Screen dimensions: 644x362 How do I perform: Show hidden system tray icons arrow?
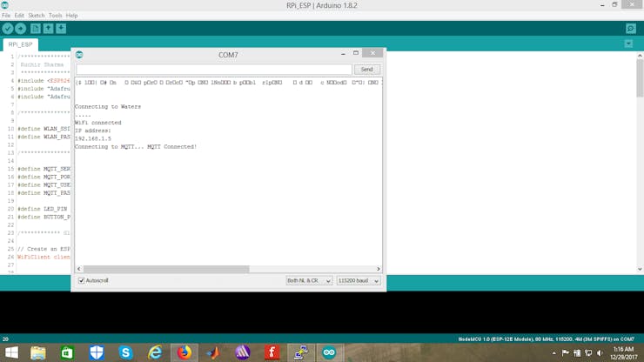[554, 353]
